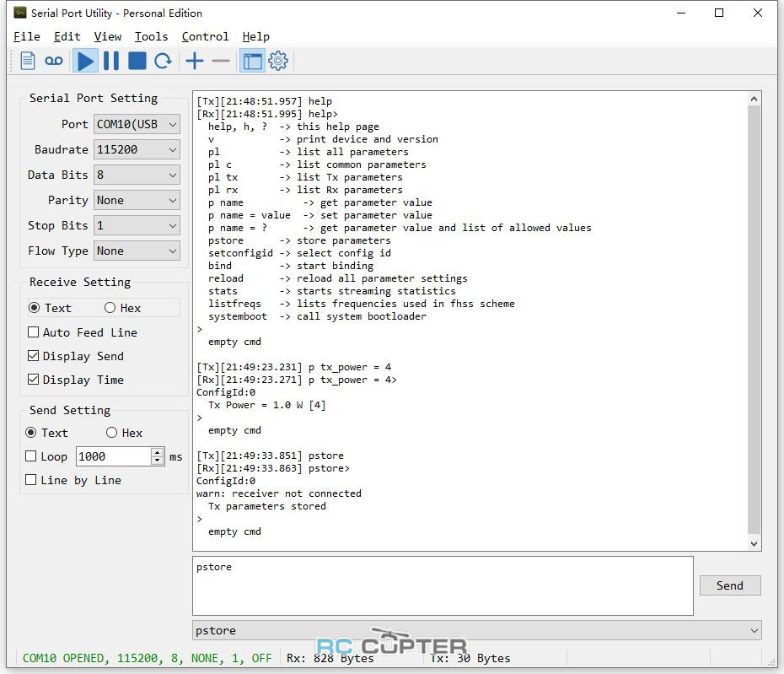Open settings with the gear icon
Viewport: 784px width, 674px height.
pyautogui.click(x=278, y=61)
